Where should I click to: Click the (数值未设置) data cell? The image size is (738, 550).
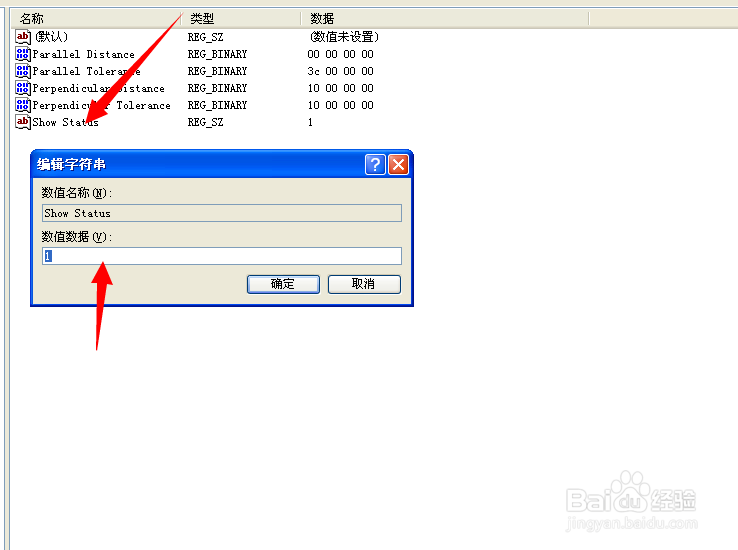point(344,37)
